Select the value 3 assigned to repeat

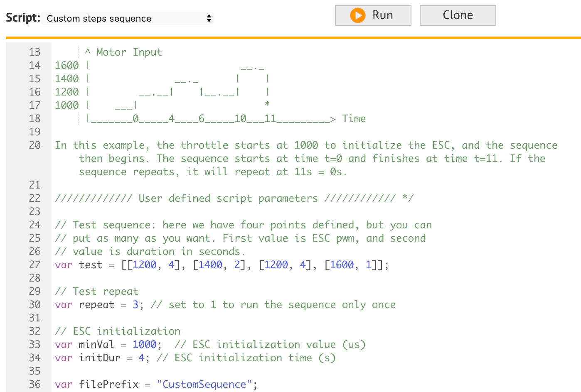[x=135, y=304]
